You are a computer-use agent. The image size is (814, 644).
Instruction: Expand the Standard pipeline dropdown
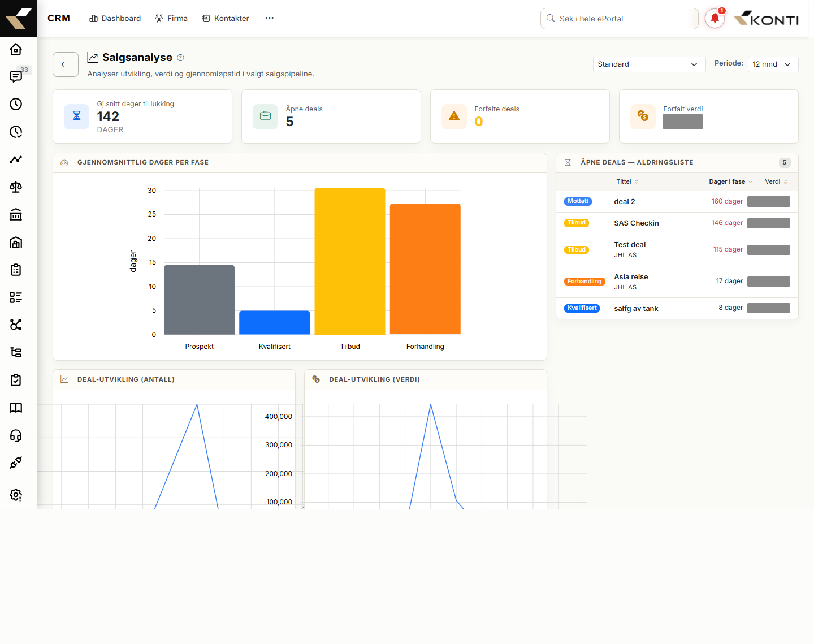[649, 64]
